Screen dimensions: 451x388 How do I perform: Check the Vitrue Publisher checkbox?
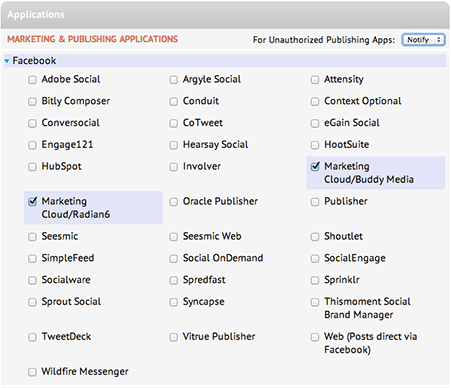point(174,337)
